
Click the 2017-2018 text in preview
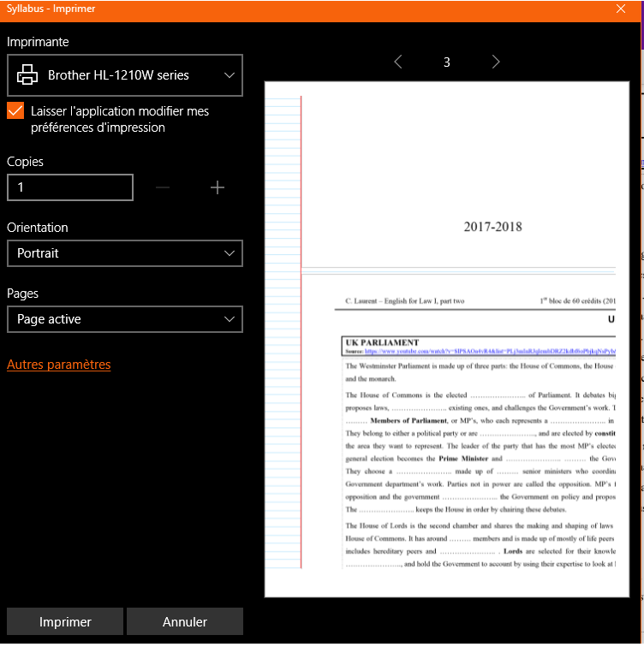(x=493, y=227)
